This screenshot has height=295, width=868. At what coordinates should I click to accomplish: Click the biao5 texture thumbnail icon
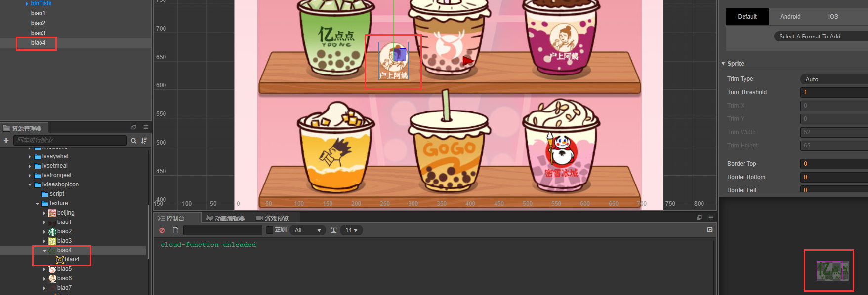tap(52, 269)
